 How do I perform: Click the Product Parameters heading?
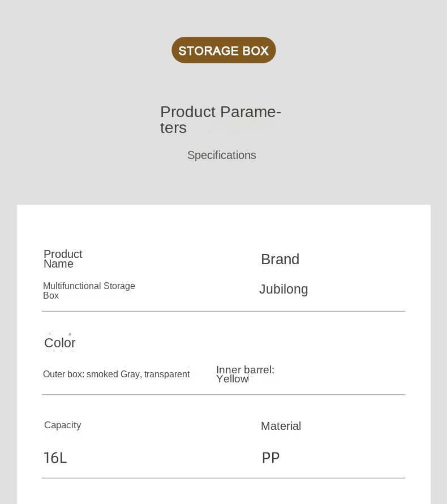click(x=220, y=119)
